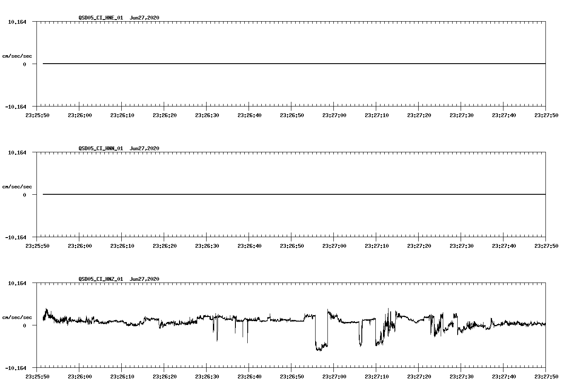
Task: Click 23:27:20 time label on HNE plot
Action: (x=419, y=115)
